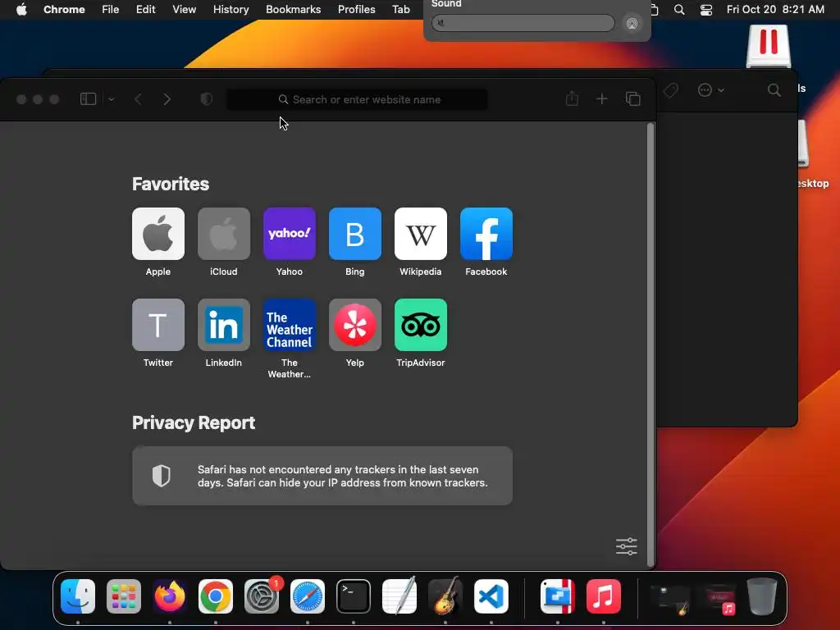The width and height of the screenshot is (840, 630).
Task: Launch Google Chrome from the Dock
Action: pos(216,596)
